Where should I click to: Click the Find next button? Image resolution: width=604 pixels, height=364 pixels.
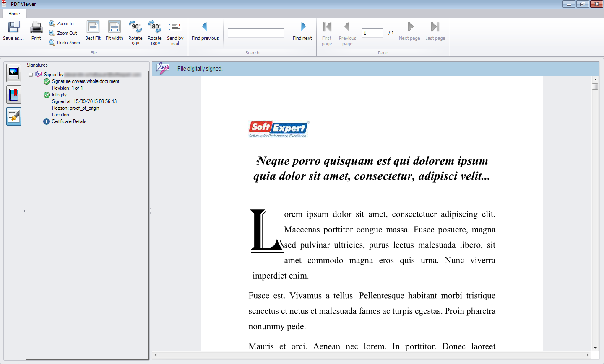tap(302, 31)
